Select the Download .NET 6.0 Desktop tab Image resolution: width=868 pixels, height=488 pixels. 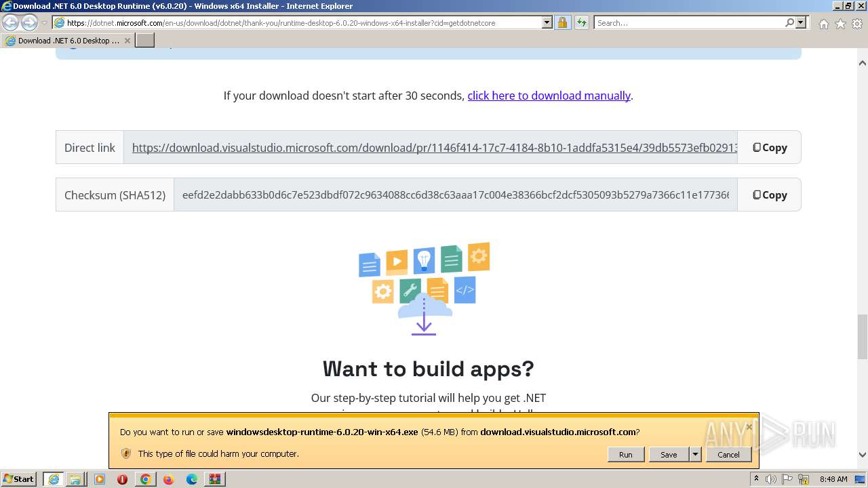pos(68,41)
